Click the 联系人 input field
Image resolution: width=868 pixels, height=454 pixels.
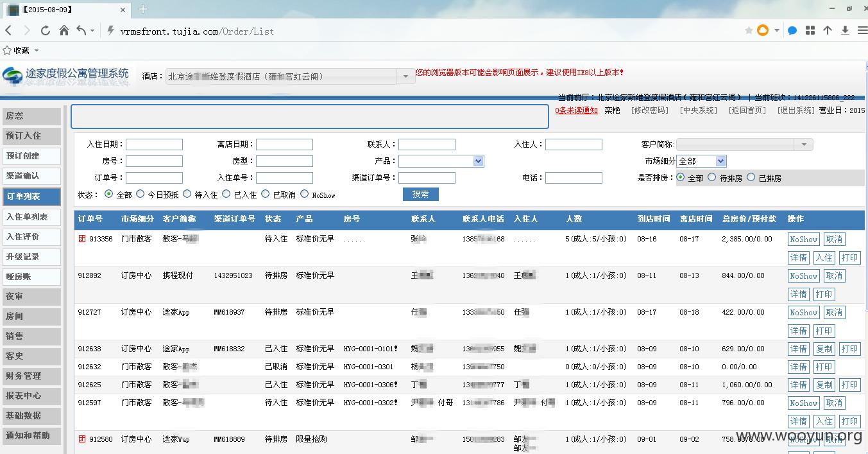[x=427, y=144]
